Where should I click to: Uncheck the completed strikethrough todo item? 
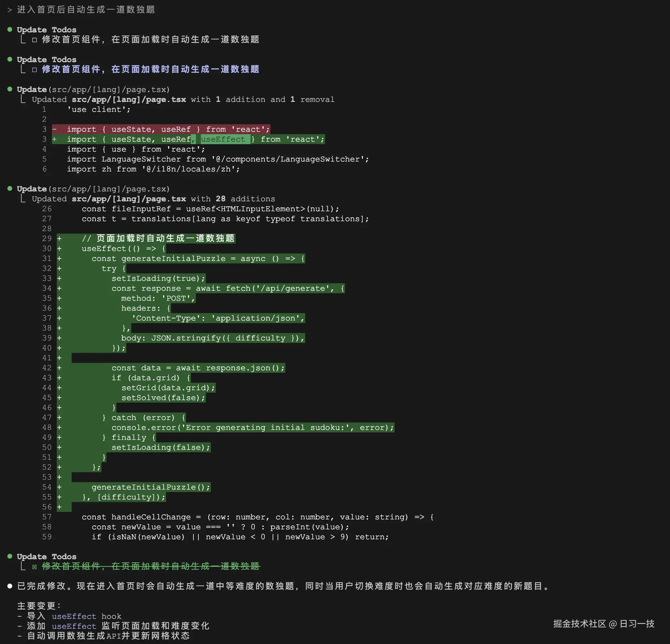pyautogui.click(x=34, y=567)
